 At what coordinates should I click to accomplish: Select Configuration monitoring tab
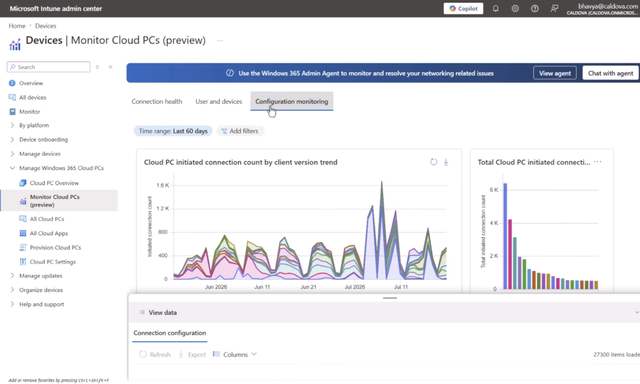pyautogui.click(x=292, y=102)
